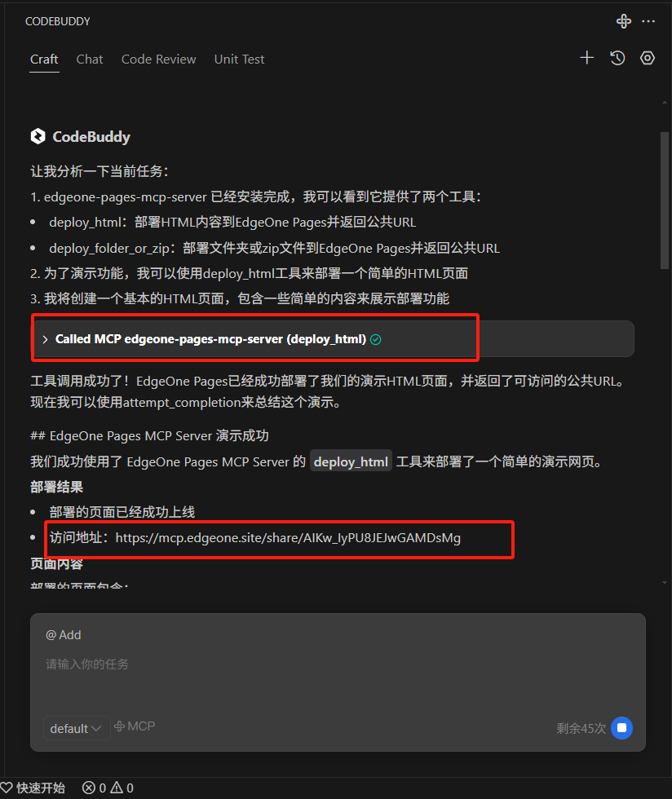
Task: Open conversation history clock icon
Action: [x=617, y=58]
